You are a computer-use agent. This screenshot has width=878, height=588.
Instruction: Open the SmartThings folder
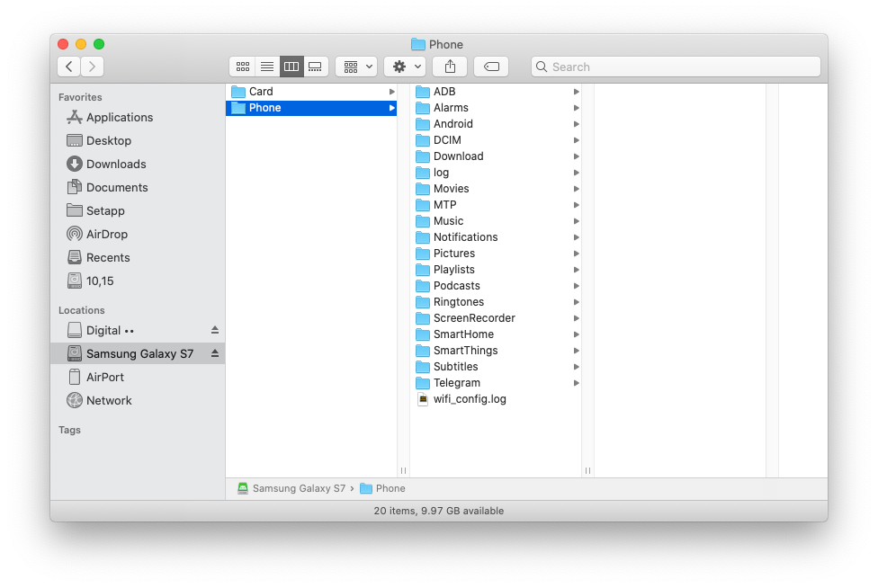point(496,351)
